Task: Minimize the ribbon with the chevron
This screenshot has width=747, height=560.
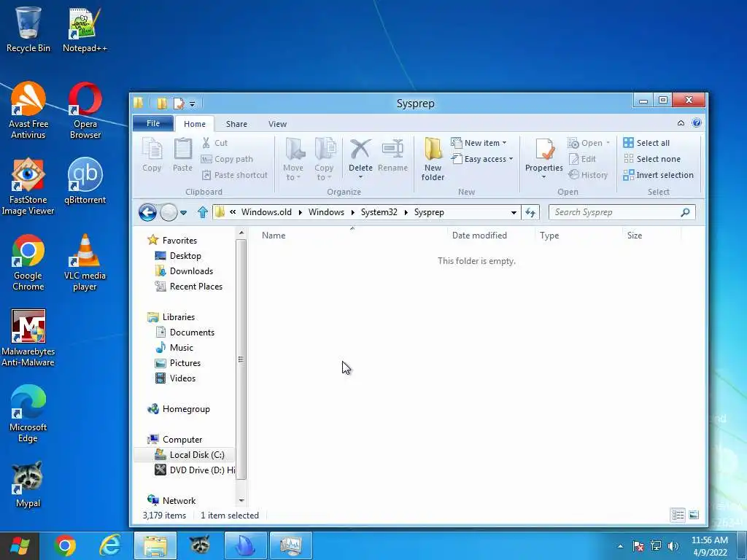Action: [x=681, y=122]
